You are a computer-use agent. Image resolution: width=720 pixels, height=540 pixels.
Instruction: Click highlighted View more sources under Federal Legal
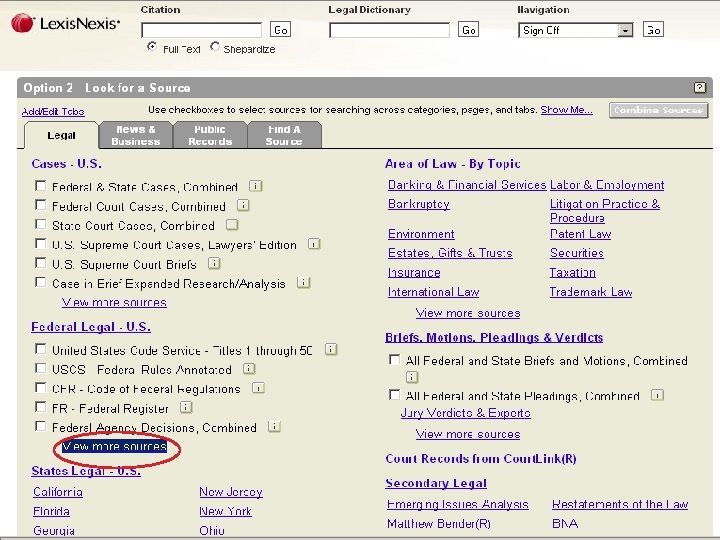tap(114, 446)
